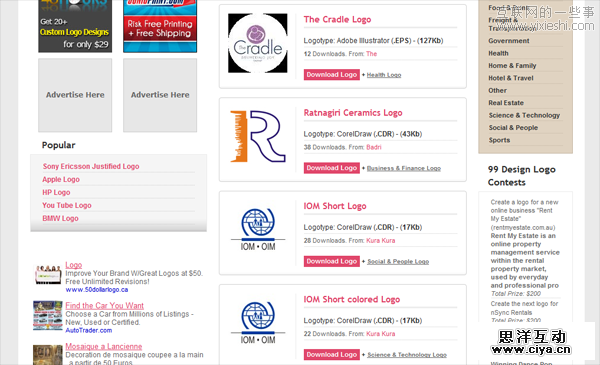The height and width of the screenshot is (365, 600).
Task: Select Health category in sidebar
Action: pos(498,54)
